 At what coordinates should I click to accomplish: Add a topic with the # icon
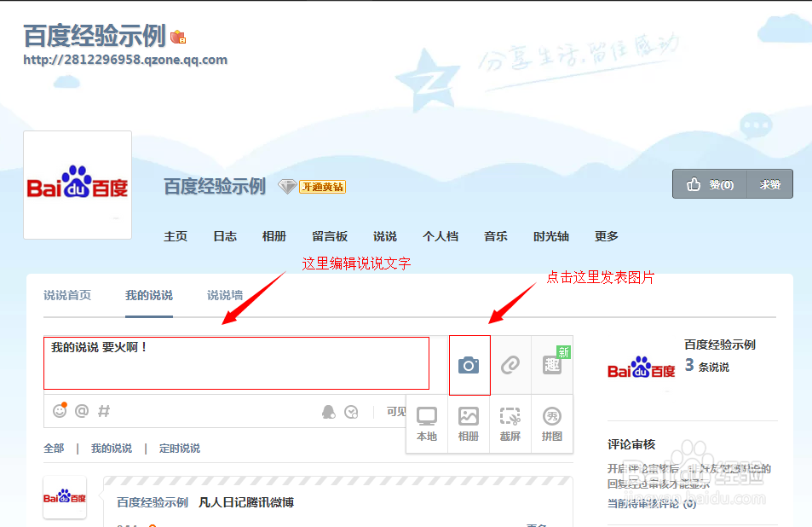103,411
